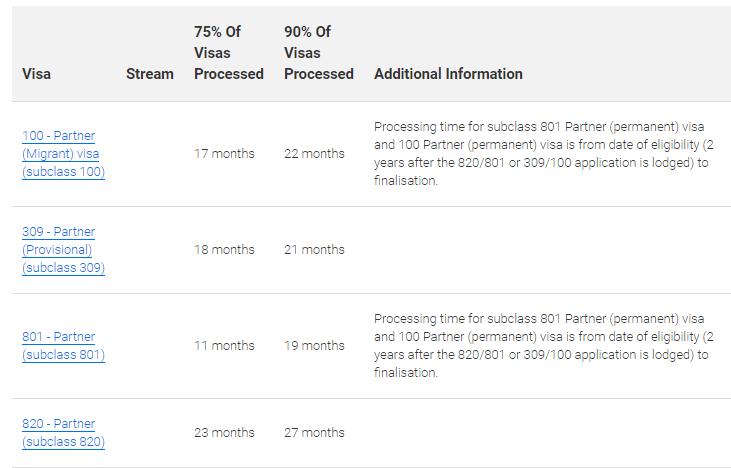
Task: Click the 90% Of Visas Processed header
Action: (x=319, y=53)
